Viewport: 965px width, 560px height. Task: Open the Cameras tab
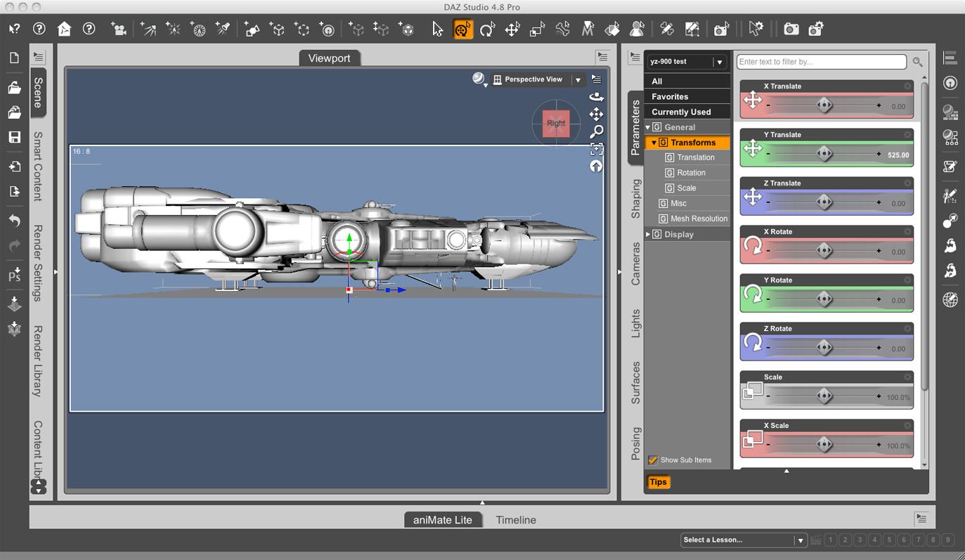(x=635, y=264)
